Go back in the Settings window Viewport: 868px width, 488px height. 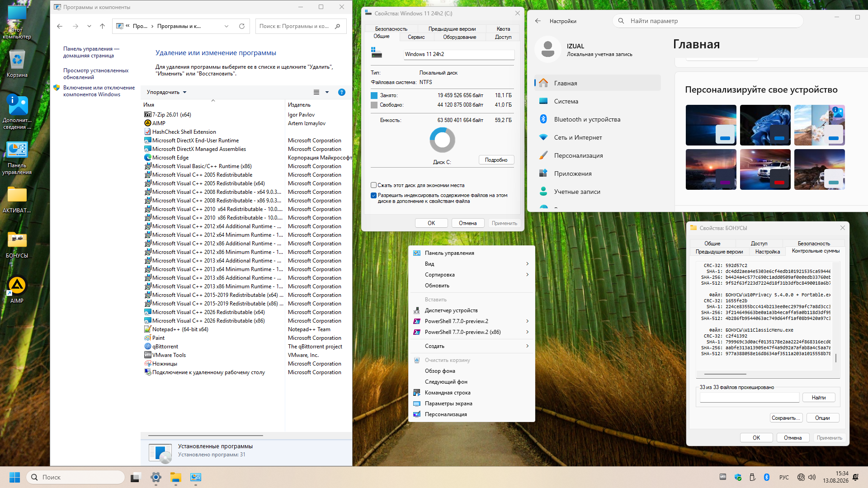[538, 21]
